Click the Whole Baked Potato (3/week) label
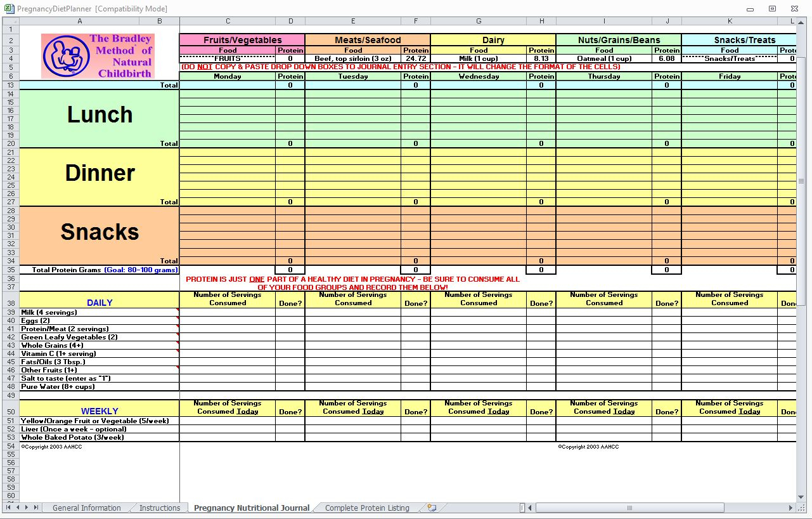The height and width of the screenshot is (519, 812). tap(72, 437)
